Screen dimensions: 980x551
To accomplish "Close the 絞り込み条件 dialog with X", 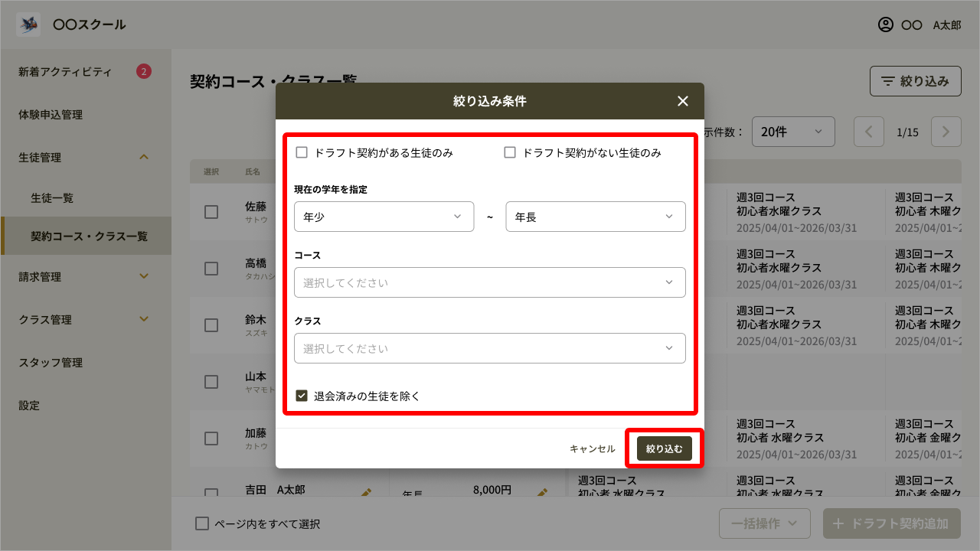I will click(x=683, y=101).
